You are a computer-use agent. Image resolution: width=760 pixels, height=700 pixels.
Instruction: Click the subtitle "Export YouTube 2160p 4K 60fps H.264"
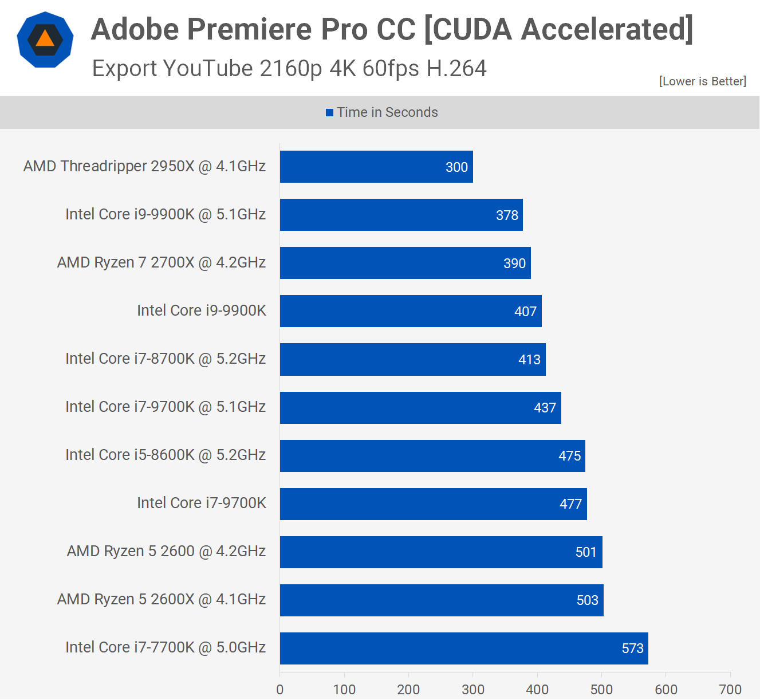289,69
